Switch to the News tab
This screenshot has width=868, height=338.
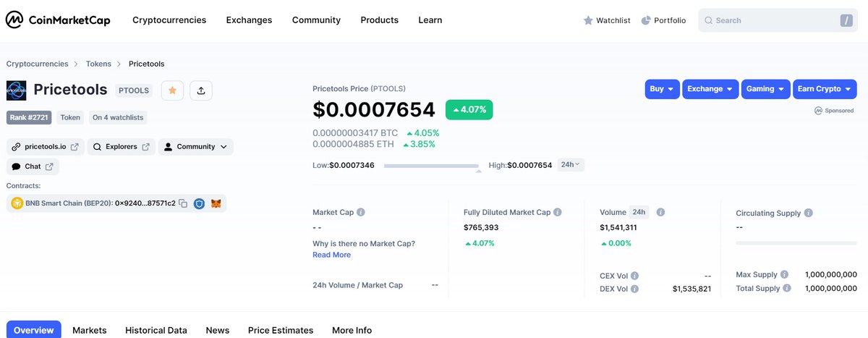[x=218, y=330]
